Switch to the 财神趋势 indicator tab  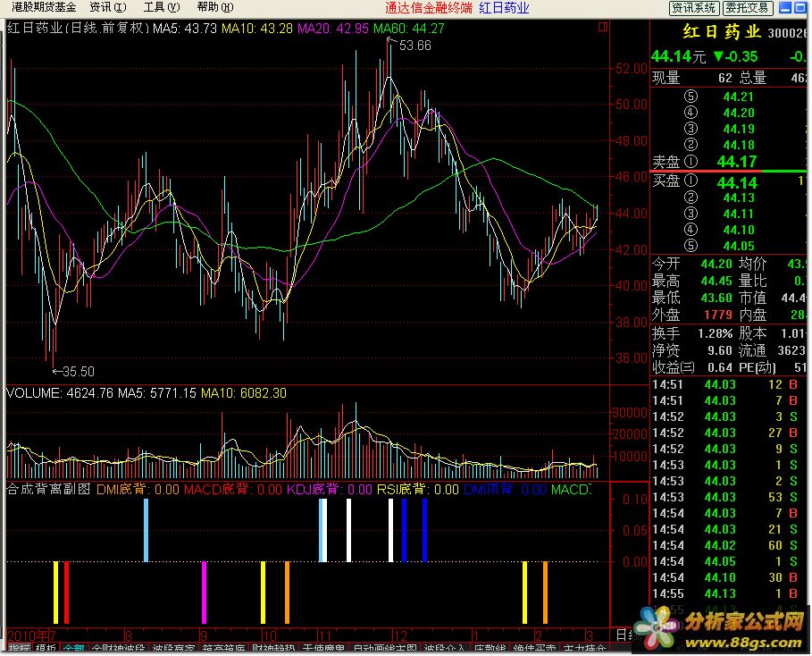click(273, 648)
